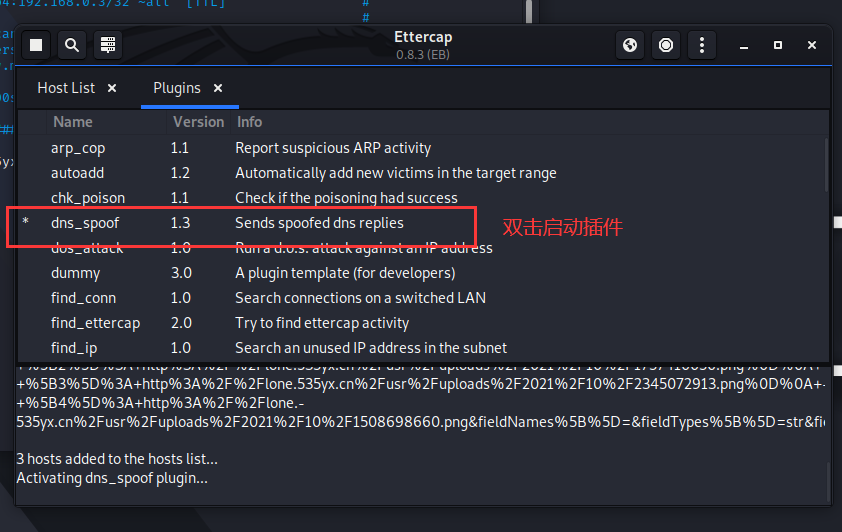Click 'Activating dns_spoof plugin...' log line
Screen dimensions: 842x532
(x=112, y=478)
